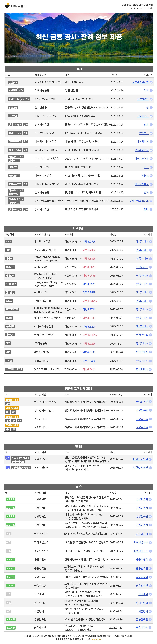Click the round icon beside 교보에이아이엠 link
Image resolution: width=157 pixels, height=644 pixels.
[x=151, y=82]
